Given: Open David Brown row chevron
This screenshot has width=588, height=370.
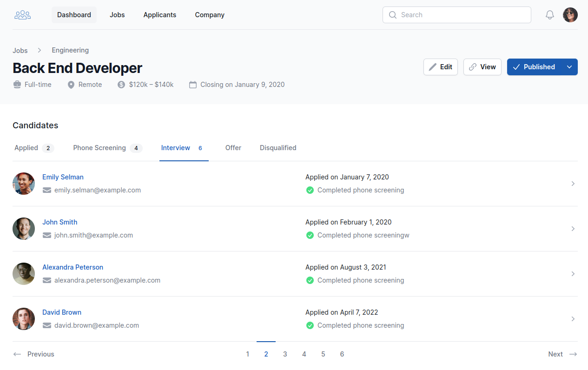Looking at the screenshot, I should tap(573, 319).
